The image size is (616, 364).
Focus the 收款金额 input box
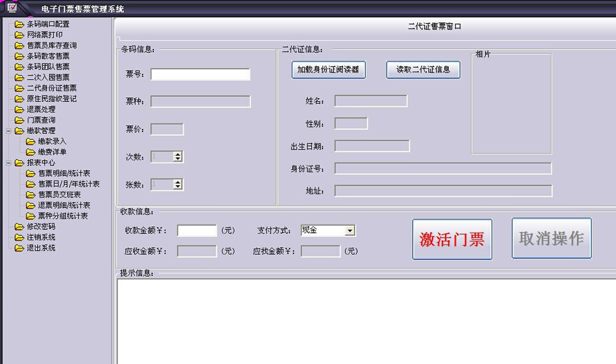197,231
